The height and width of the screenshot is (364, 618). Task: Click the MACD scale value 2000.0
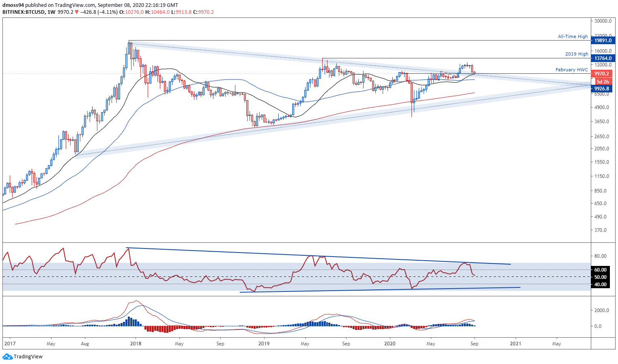[602, 310]
